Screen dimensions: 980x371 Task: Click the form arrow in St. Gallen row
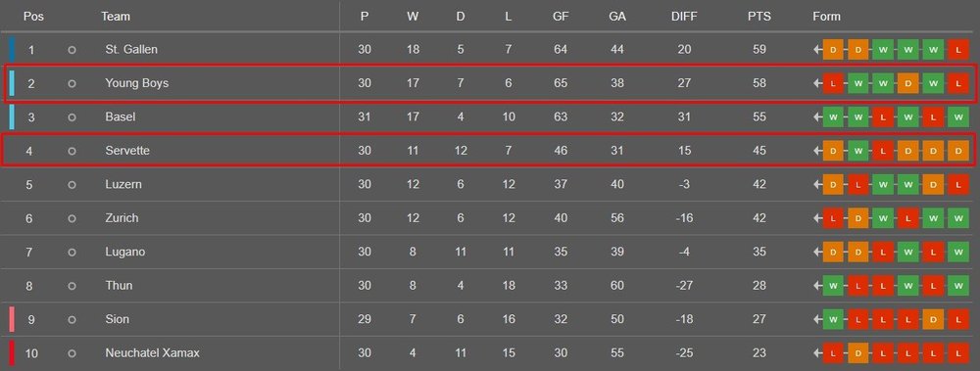point(817,49)
